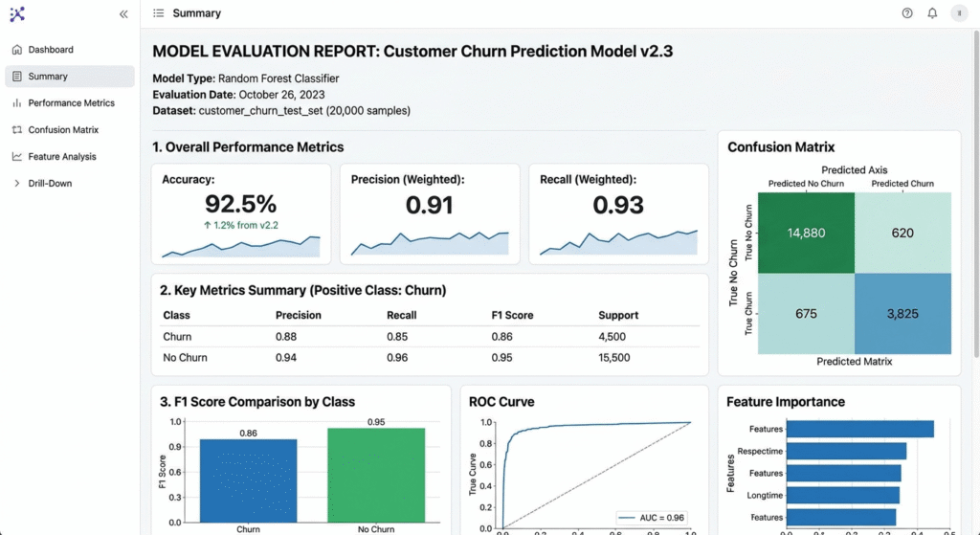Click No Churn support value 15,500
Viewport: 980px width, 535px height.
[x=613, y=358]
